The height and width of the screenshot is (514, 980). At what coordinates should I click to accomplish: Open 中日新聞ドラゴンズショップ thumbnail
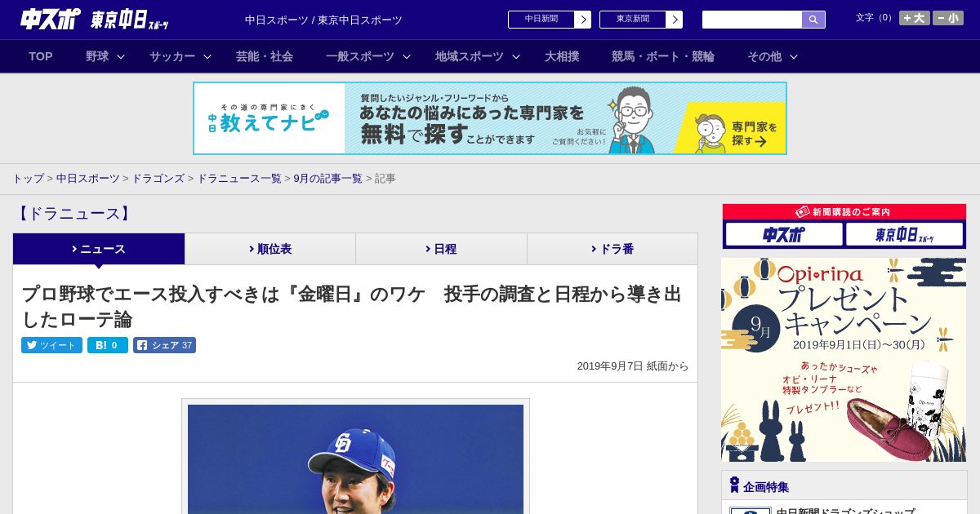pyautogui.click(x=750, y=511)
